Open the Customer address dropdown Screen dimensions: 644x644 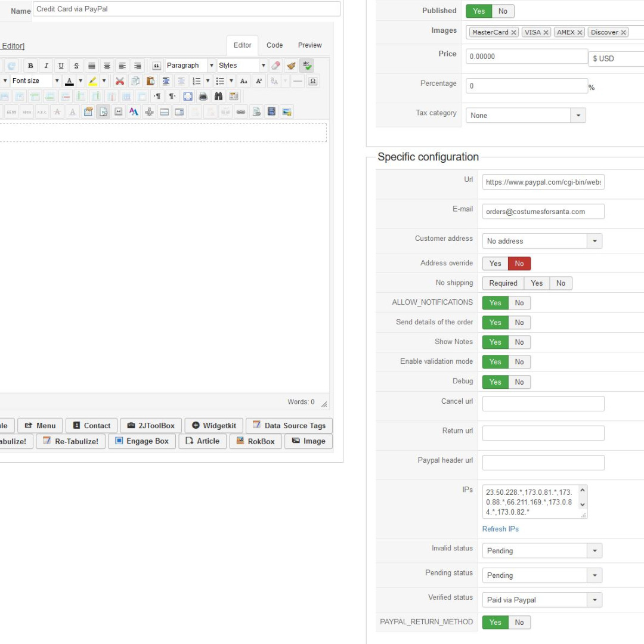[542, 241]
